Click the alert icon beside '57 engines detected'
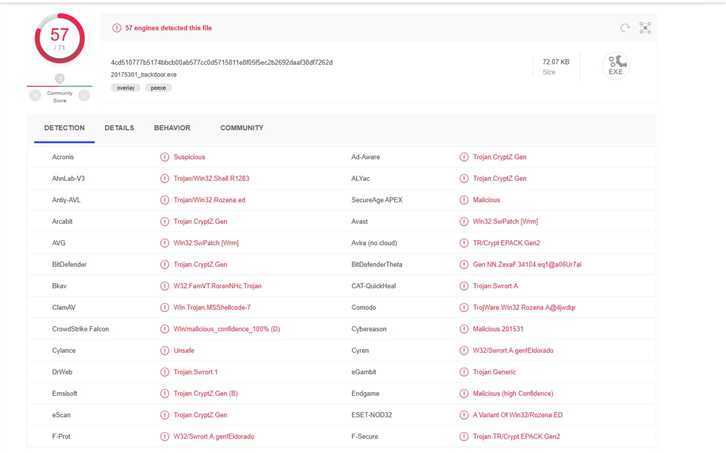This screenshot has width=726, height=453. (117, 28)
